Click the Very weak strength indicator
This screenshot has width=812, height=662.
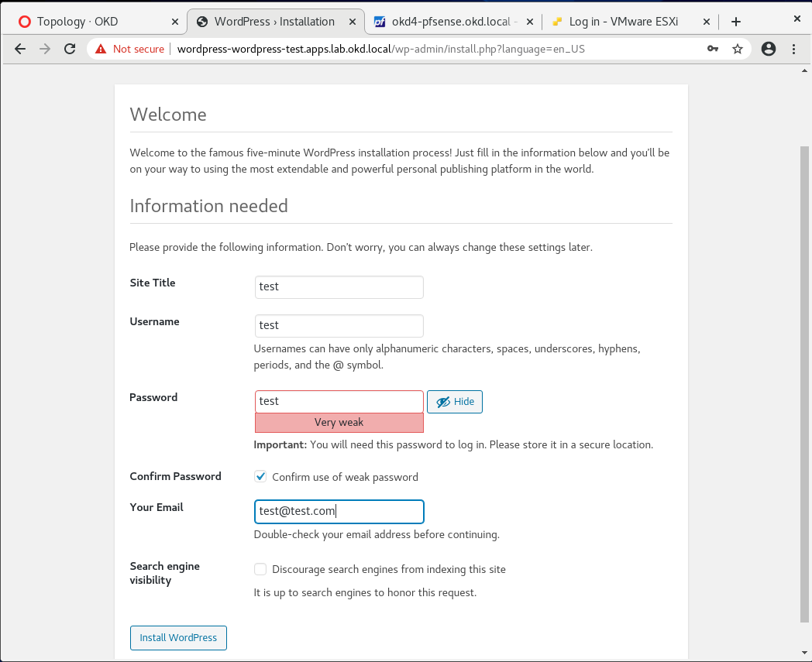click(x=339, y=422)
